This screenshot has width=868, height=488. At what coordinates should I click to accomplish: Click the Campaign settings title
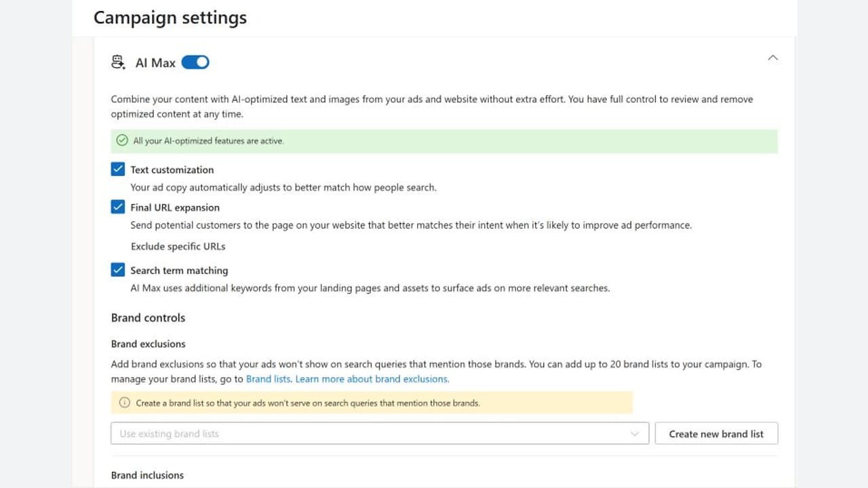pos(170,18)
